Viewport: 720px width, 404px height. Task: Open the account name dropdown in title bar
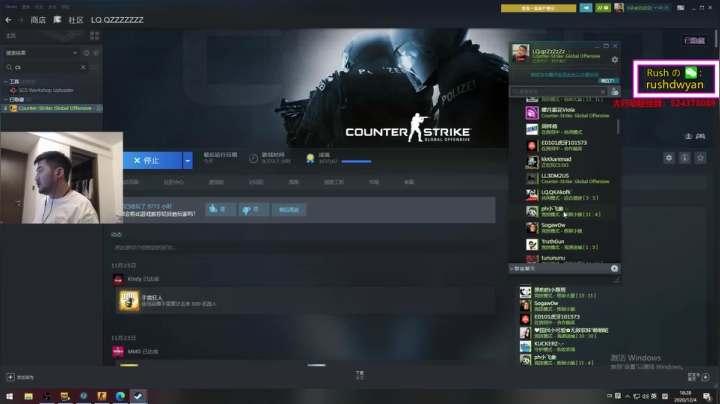[x=647, y=8]
